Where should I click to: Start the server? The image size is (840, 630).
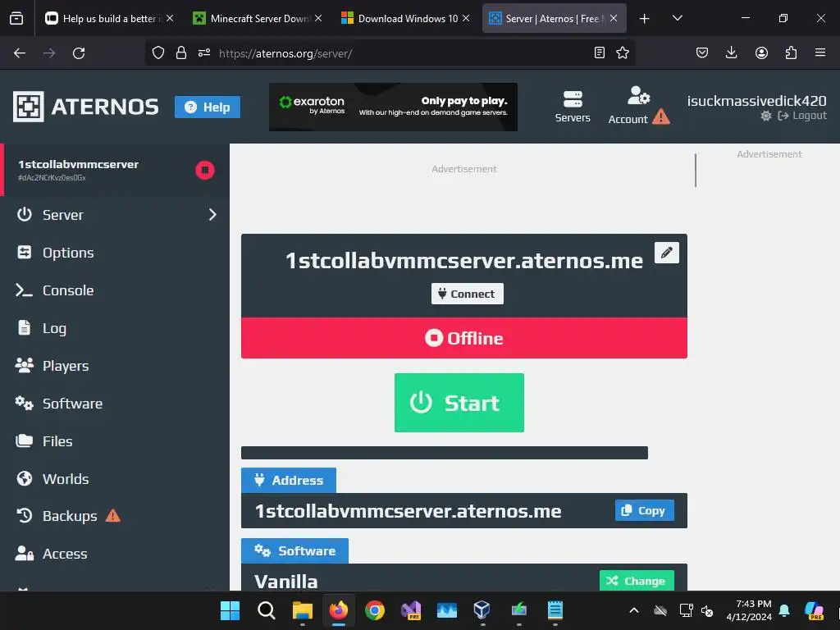click(459, 403)
